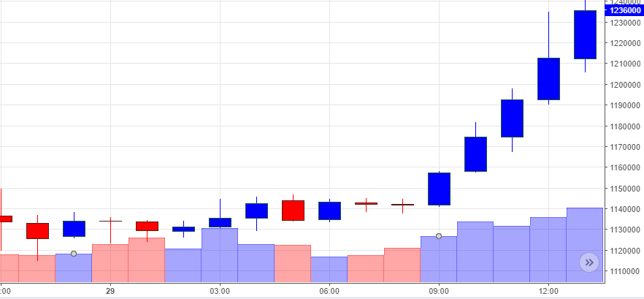Screen dimensions: 644x299
Task: Select the last tall blue candle on the right
Action: (x=585, y=34)
